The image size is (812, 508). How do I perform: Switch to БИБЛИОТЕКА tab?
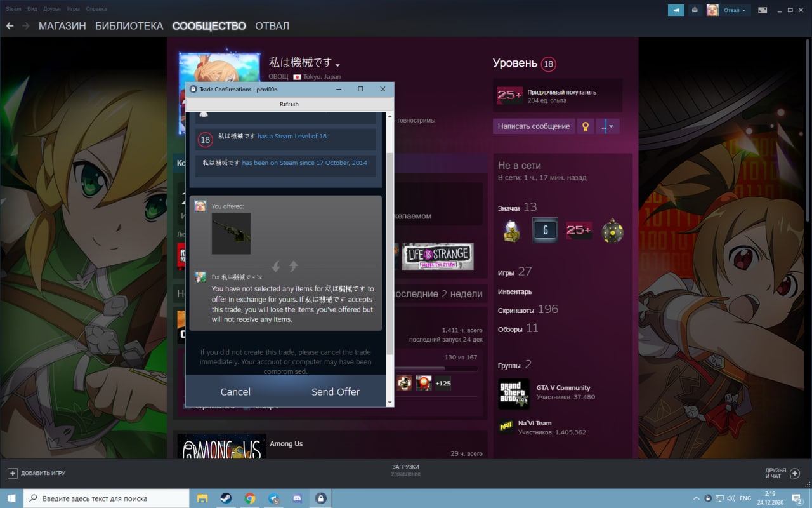tap(129, 26)
